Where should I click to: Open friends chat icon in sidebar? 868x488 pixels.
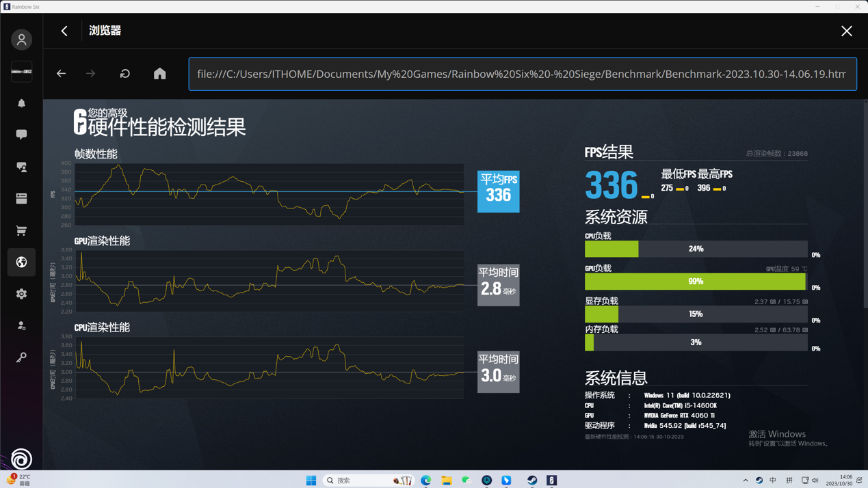[21, 167]
